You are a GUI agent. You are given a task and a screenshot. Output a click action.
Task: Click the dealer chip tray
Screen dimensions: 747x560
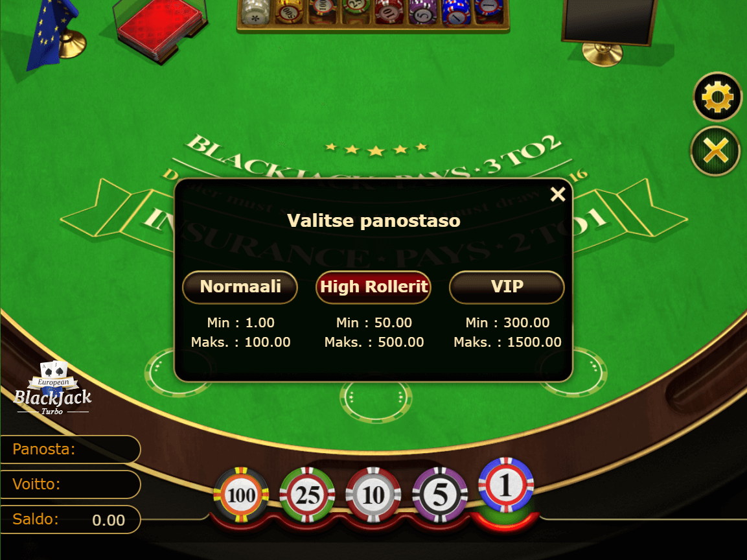373,16
